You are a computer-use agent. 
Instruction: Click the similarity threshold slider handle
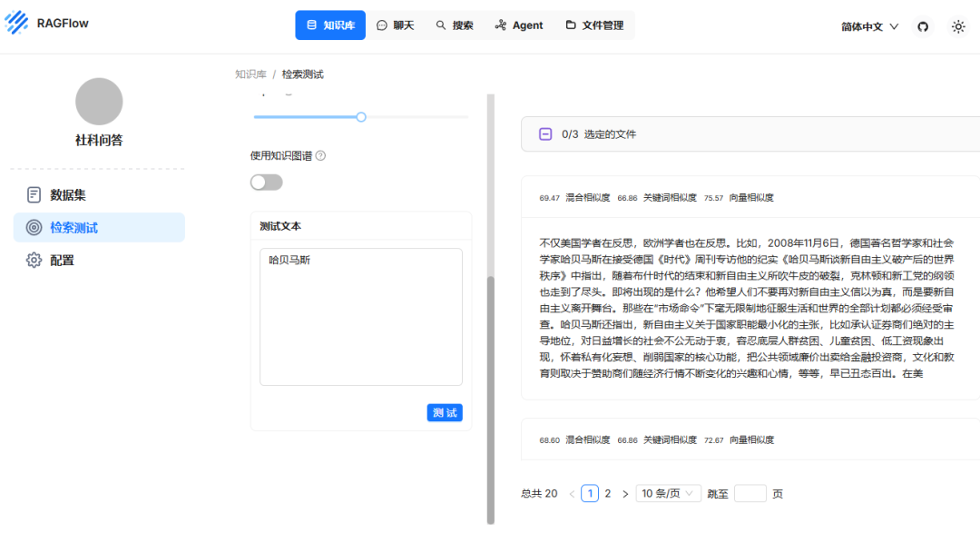[361, 117]
